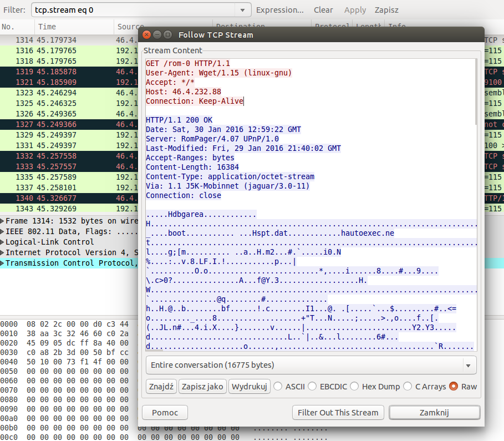
Task: Click the Apply filter button
Action: (355, 10)
